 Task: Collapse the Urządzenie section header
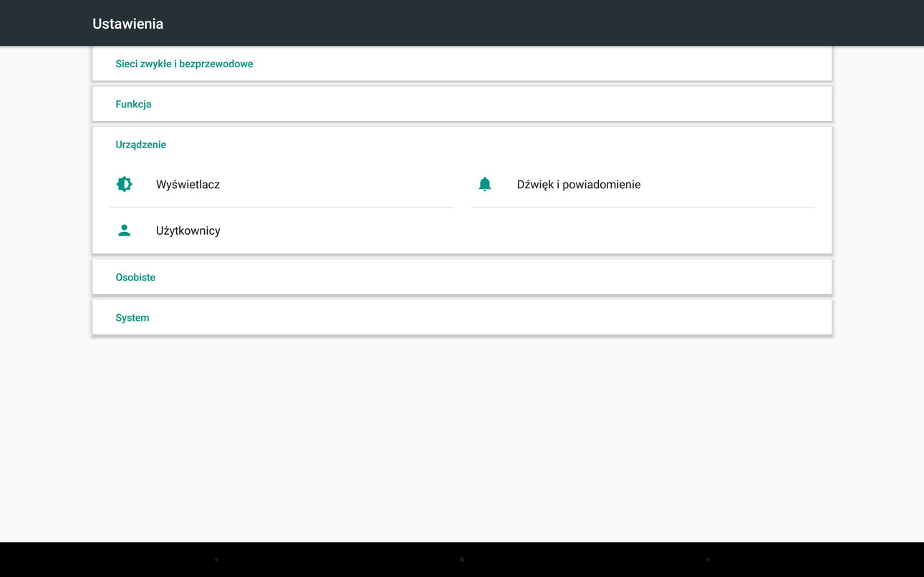pyautogui.click(x=140, y=145)
